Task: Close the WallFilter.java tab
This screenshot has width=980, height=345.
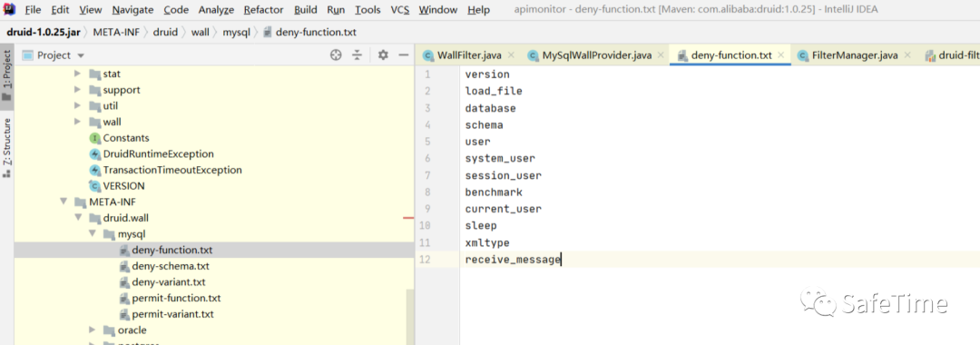Action: [511, 55]
